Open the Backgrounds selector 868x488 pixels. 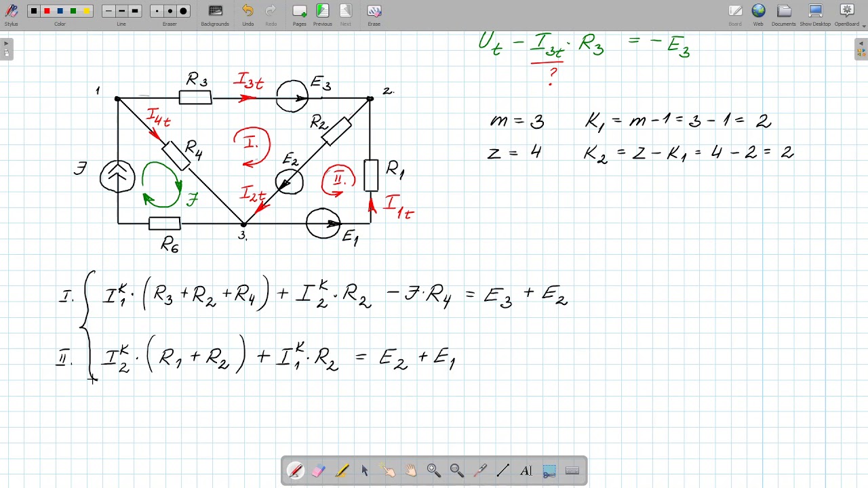[x=215, y=11]
